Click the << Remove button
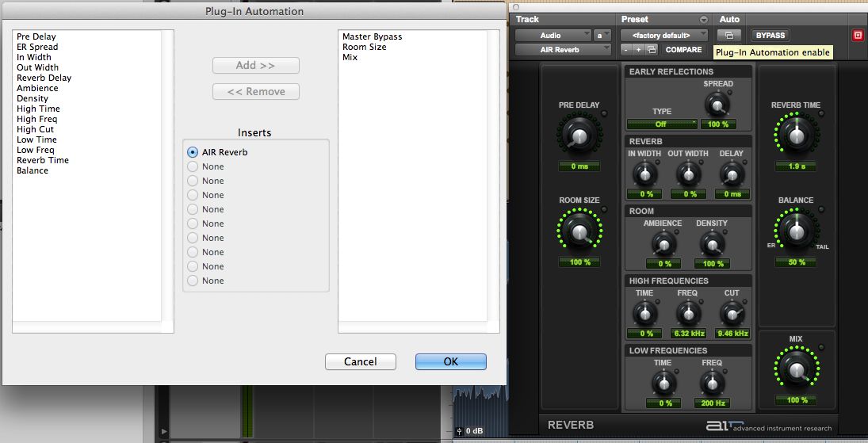The image size is (868, 443). click(256, 91)
